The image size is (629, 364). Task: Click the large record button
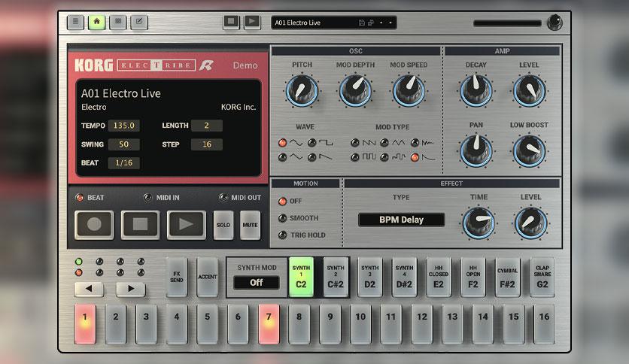click(94, 225)
